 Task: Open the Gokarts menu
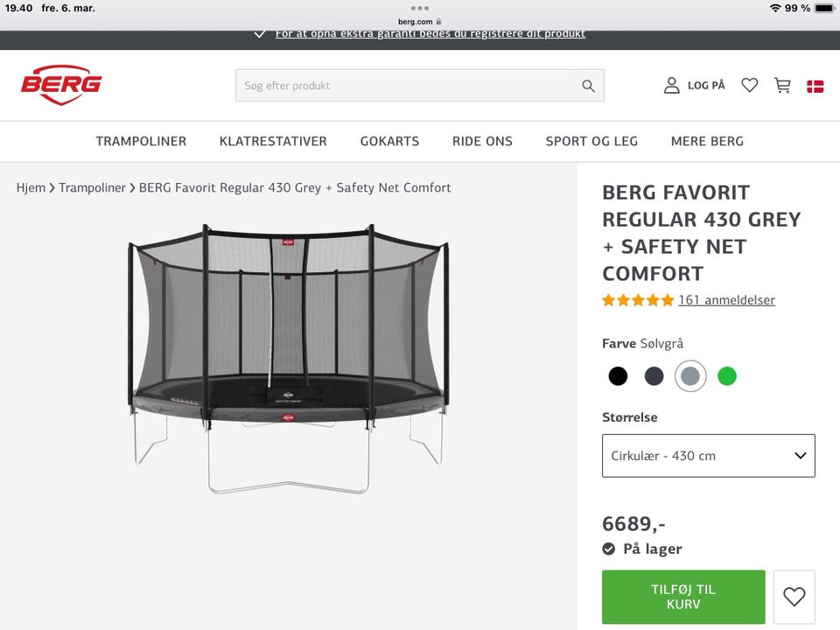(x=389, y=141)
